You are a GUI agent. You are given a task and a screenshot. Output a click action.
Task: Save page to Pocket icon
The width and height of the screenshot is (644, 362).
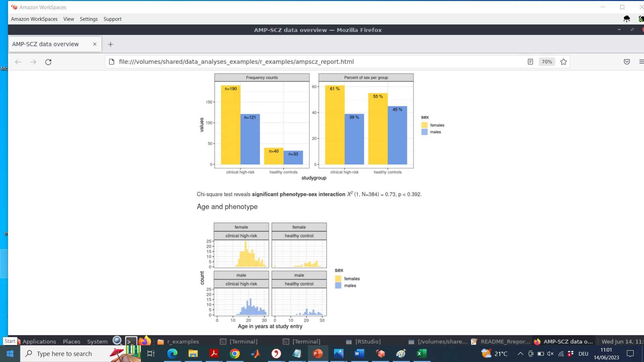tap(627, 62)
